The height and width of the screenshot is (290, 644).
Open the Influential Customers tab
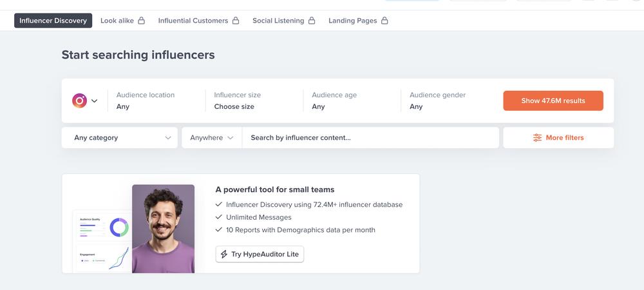pyautogui.click(x=198, y=21)
